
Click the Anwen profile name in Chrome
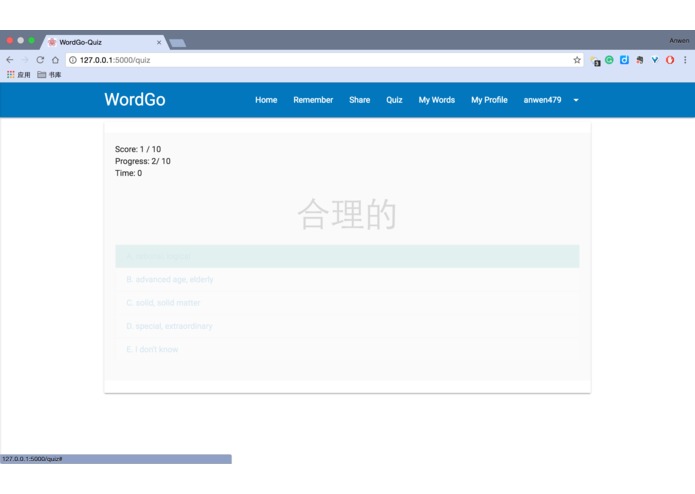tap(679, 40)
